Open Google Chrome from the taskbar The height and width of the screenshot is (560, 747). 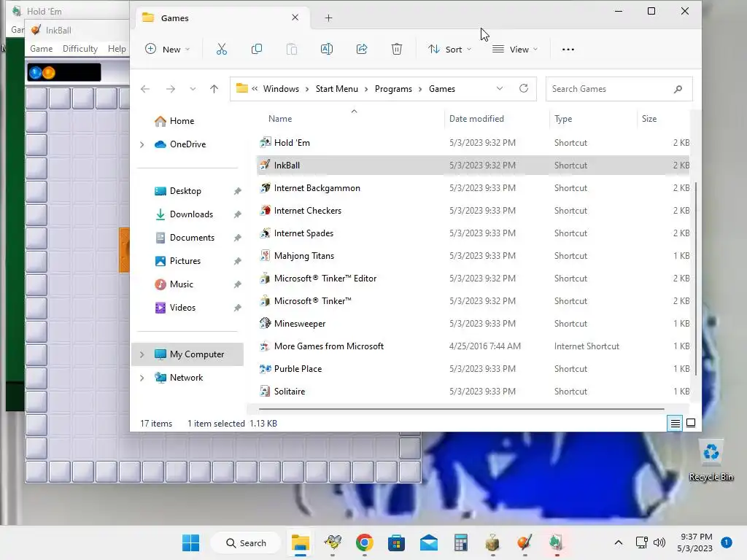[x=365, y=542]
